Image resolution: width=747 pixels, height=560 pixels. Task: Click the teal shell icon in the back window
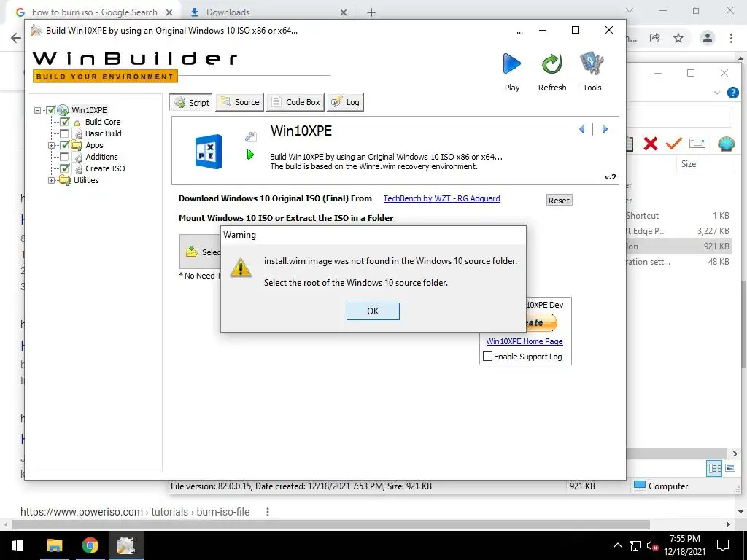click(726, 144)
